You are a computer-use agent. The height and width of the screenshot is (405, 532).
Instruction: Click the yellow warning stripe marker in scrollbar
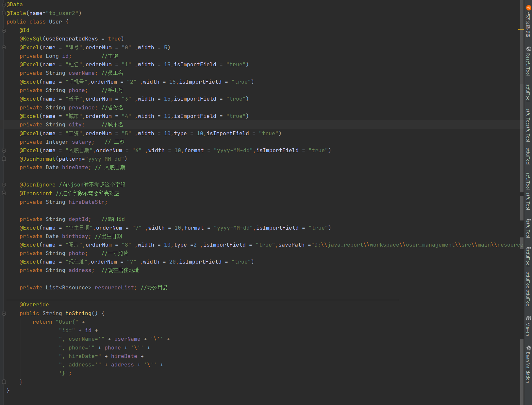(x=521, y=29)
